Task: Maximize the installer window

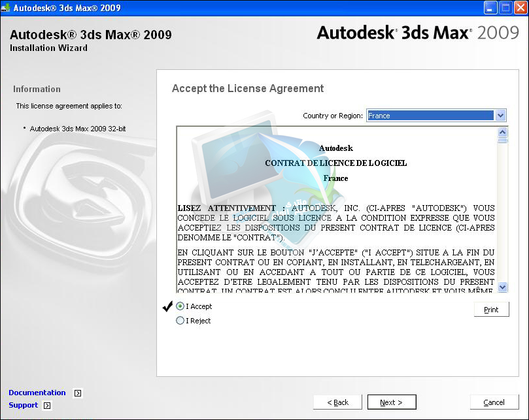Action: 505,8
